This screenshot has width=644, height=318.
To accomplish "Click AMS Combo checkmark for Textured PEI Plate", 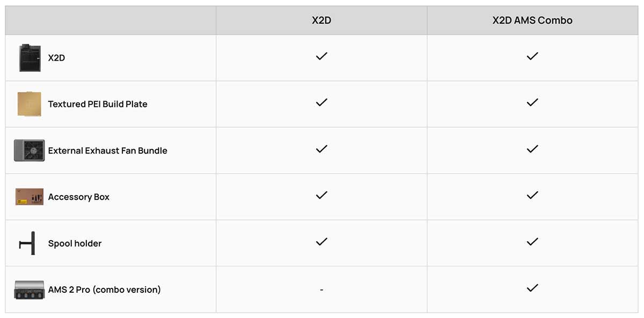I will pyautogui.click(x=532, y=103).
